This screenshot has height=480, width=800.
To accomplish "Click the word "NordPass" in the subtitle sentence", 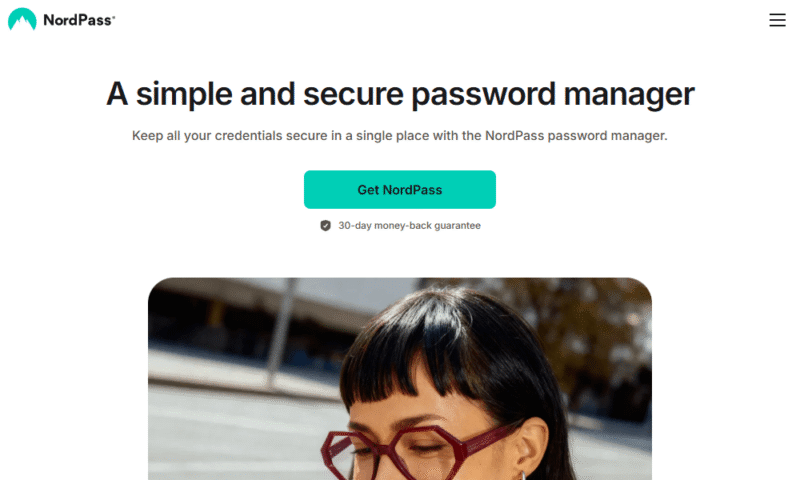I will [x=514, y=136].
